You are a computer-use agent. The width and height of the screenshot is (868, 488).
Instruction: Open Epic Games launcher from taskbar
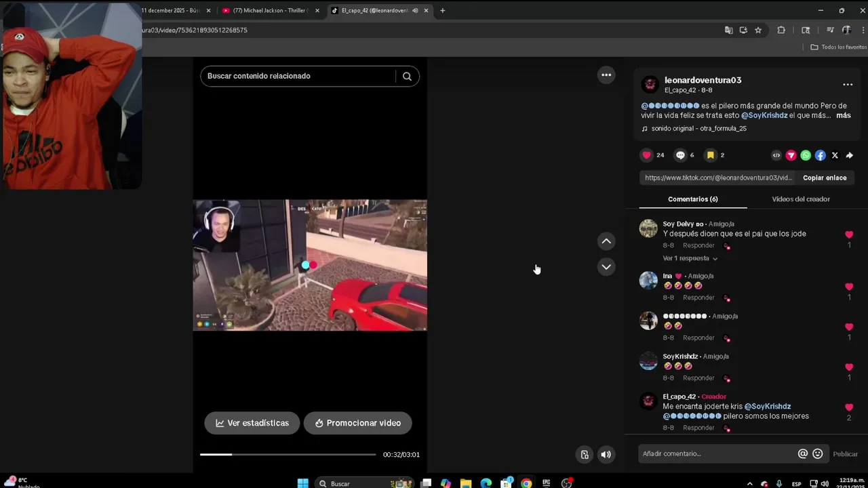(546, 483)
